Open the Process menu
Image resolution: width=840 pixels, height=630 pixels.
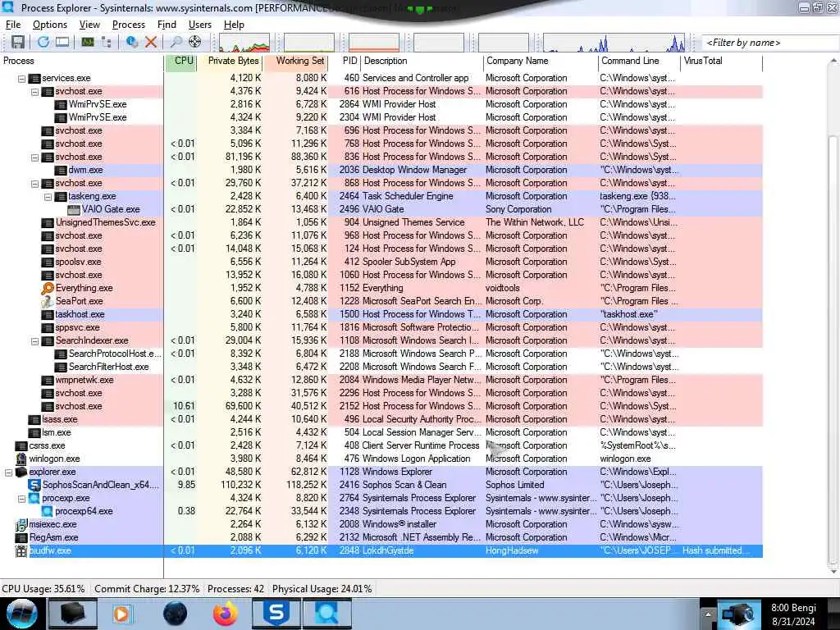[x=129, y=25]
